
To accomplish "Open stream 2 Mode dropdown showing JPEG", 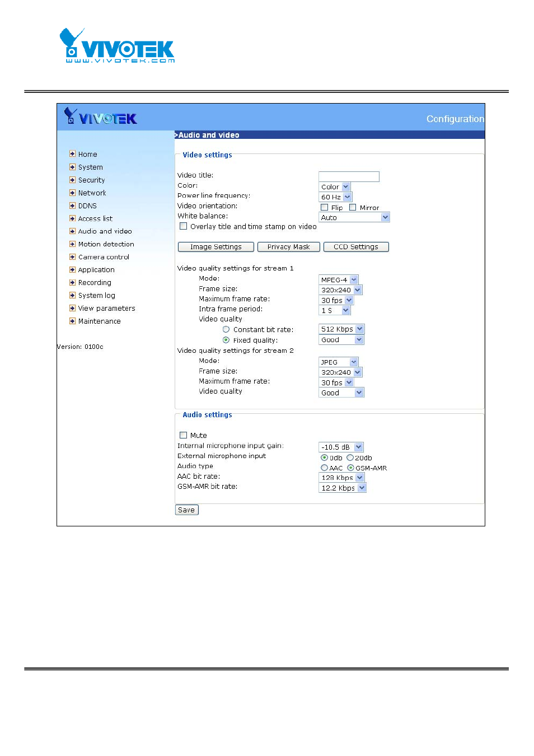I will pyautogui.click(x=339, y=362).
